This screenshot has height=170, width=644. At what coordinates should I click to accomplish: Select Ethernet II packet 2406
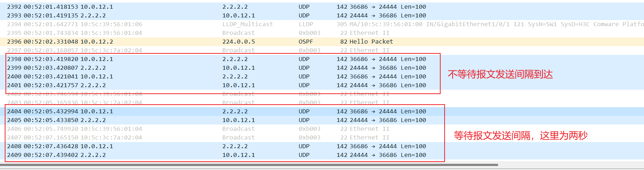tap(218, 129)
